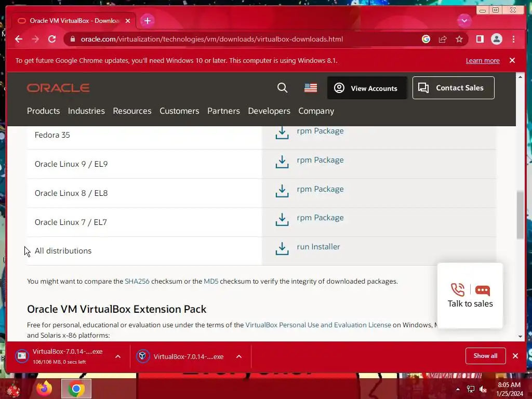Viewport: 532px width, 399px height.
Task: Dismiss the Windows 8.1 update notice
Action: point(512,60)
